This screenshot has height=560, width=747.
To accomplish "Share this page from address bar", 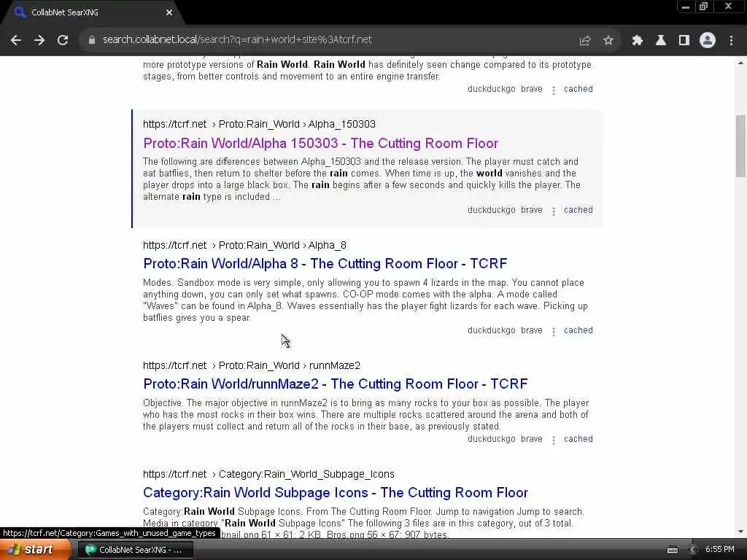I will (x=585, y=41).
